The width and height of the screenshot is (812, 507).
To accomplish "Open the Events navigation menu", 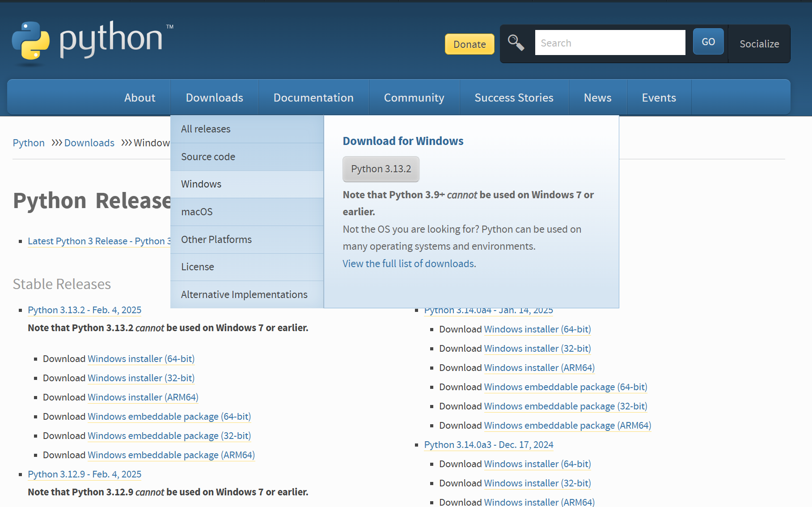I will click(x=659, y=98).
